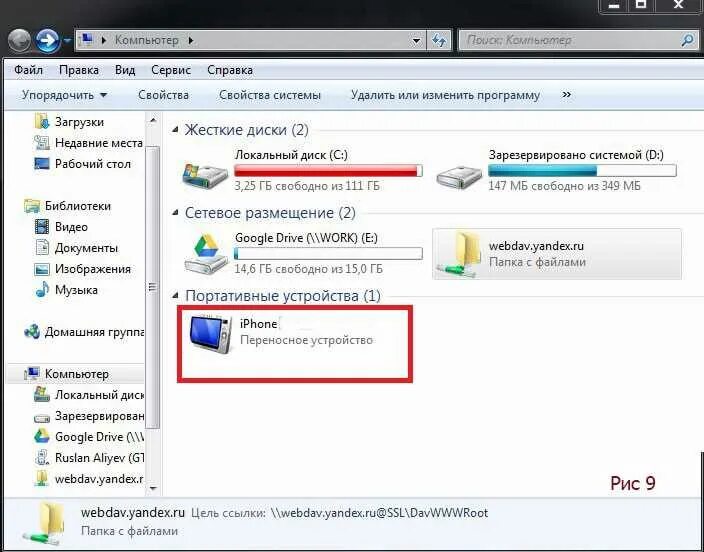Select Ruslan Aliyev device in sidebar
Viewport: 704px width, 552px height.
pyautogui.click(x=99, y=458)
